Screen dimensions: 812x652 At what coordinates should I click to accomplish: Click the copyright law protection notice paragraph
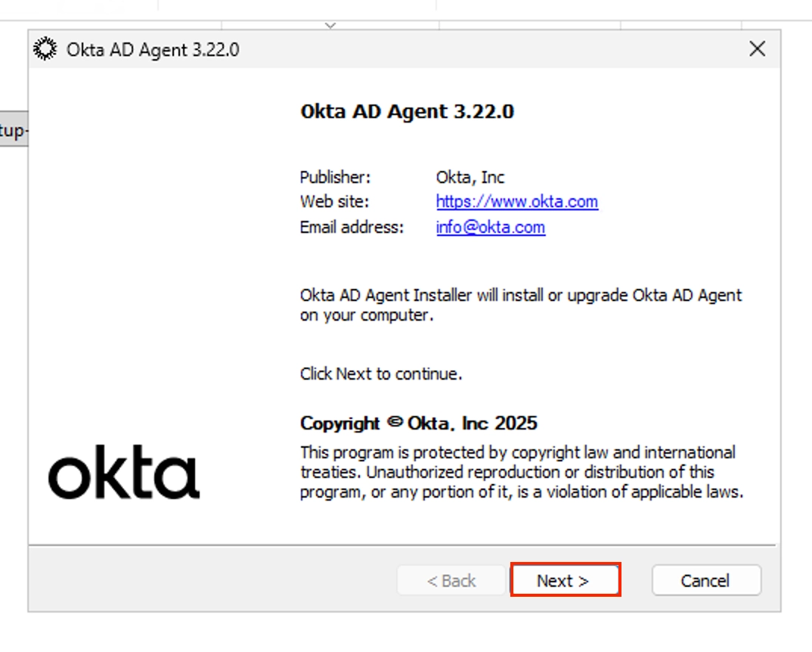click(x=522, y=472)
